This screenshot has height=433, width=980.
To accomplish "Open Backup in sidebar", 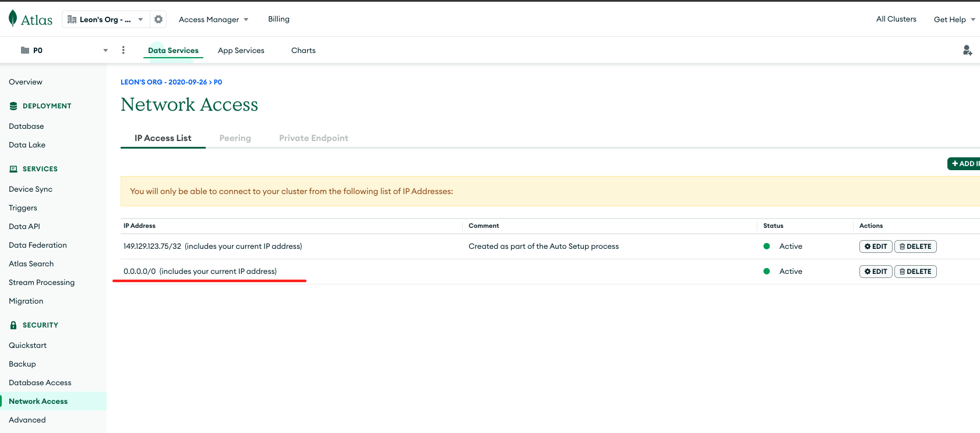I will tap(22, 364).
